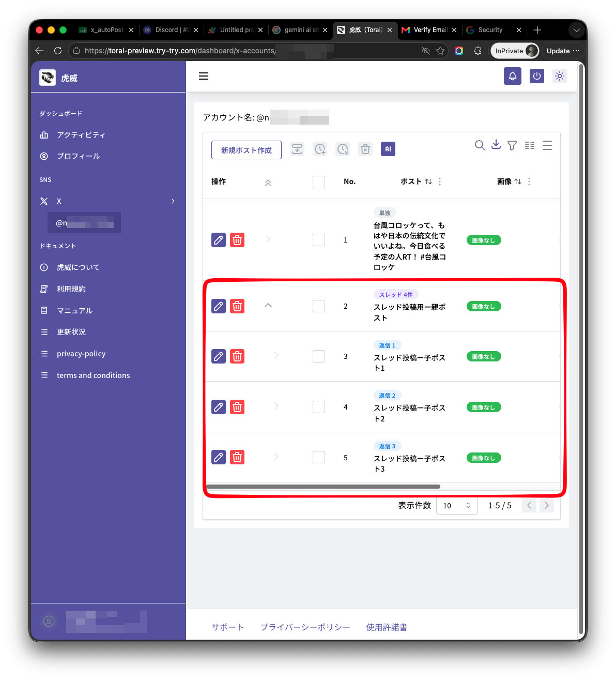Image resolution: width=616 pixels, height=680 pixels.
Task: Click the power logout icon
Action: (536, 76)
